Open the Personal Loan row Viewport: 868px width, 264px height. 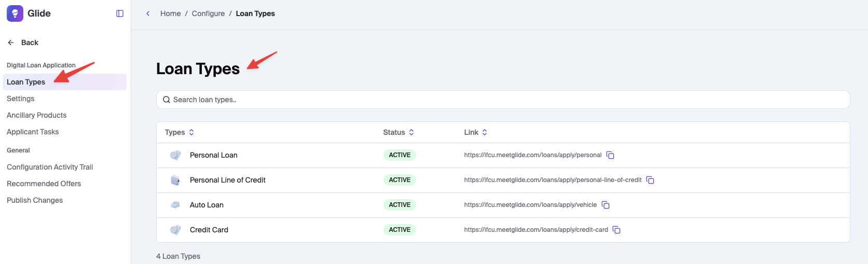(214, 155)
